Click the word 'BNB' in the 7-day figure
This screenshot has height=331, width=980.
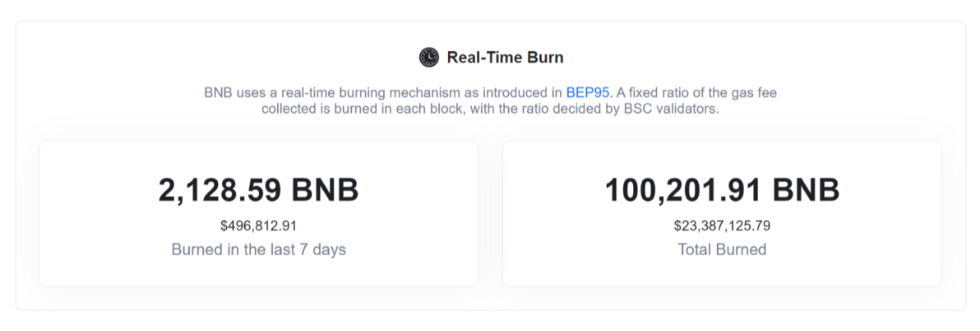click(x=325, y=190)
